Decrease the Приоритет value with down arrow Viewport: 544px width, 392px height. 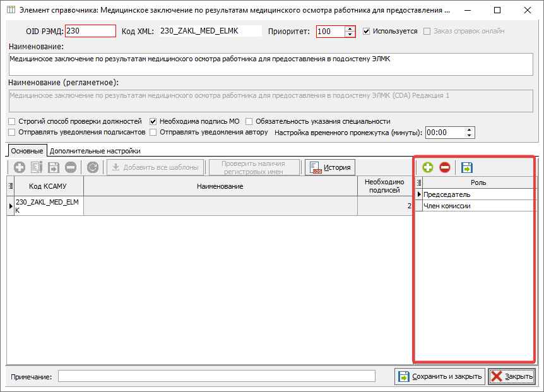(x=350, y=34)
